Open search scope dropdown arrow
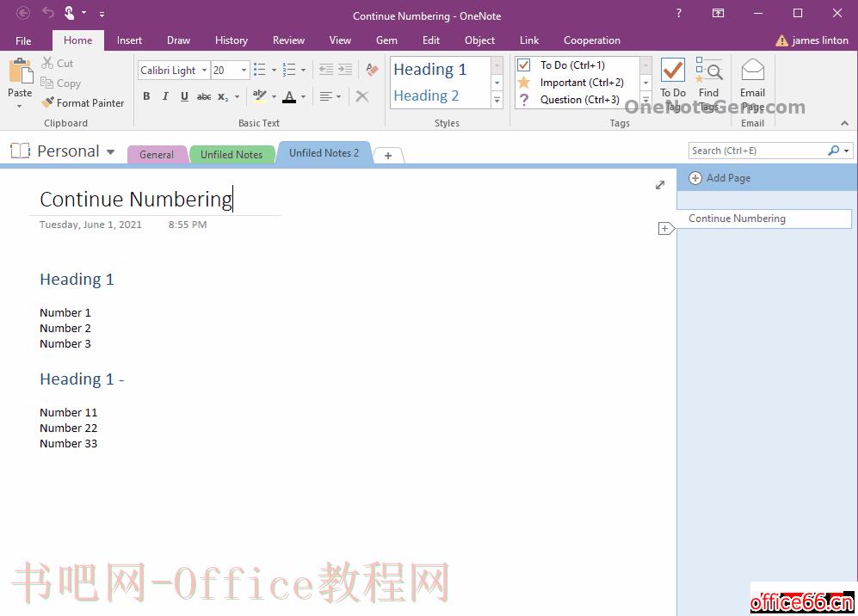Viewport: 858px width, 616px height. tap(847, 151)
